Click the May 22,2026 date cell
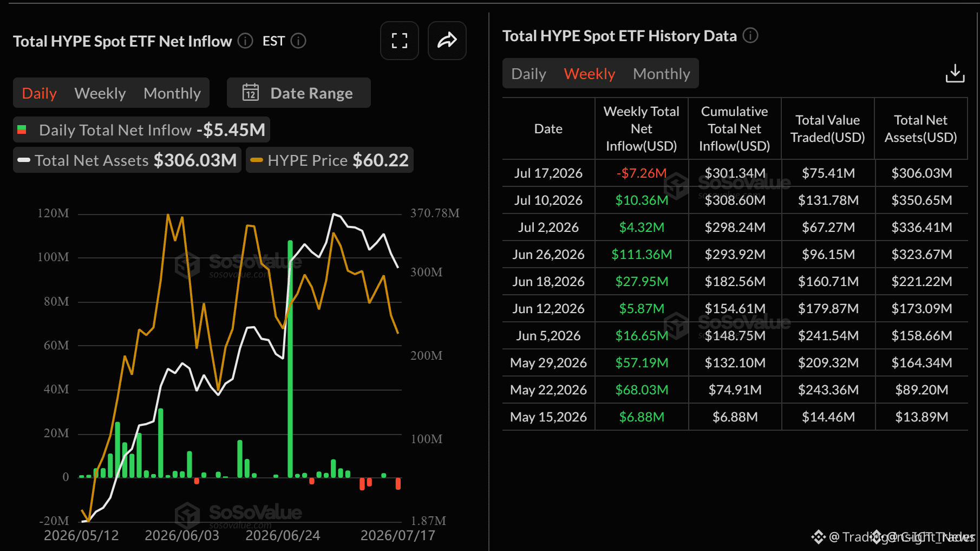 click(x=548, y=390)
